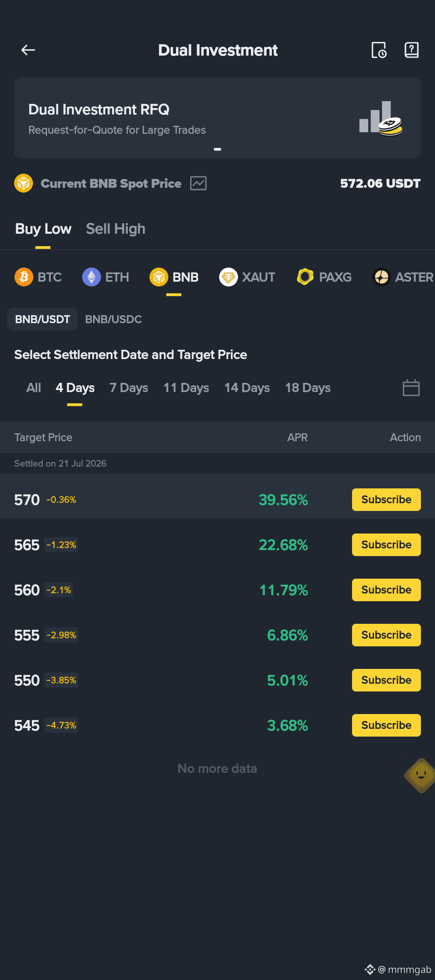Switch to BNB/USDC pair
The width and height of the screenshot is (435, 980).
pyautogui.click(x=113, y=319)
